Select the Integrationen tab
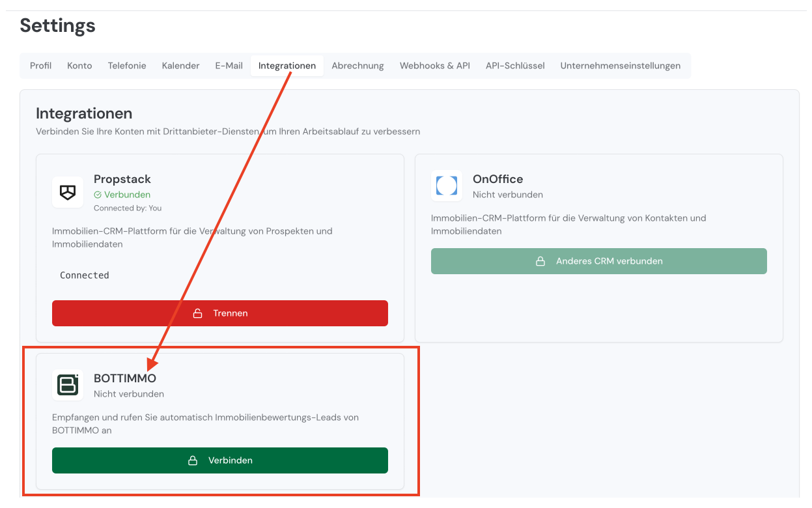The width and height of the screenshot is (812, 508). (287, 66)
